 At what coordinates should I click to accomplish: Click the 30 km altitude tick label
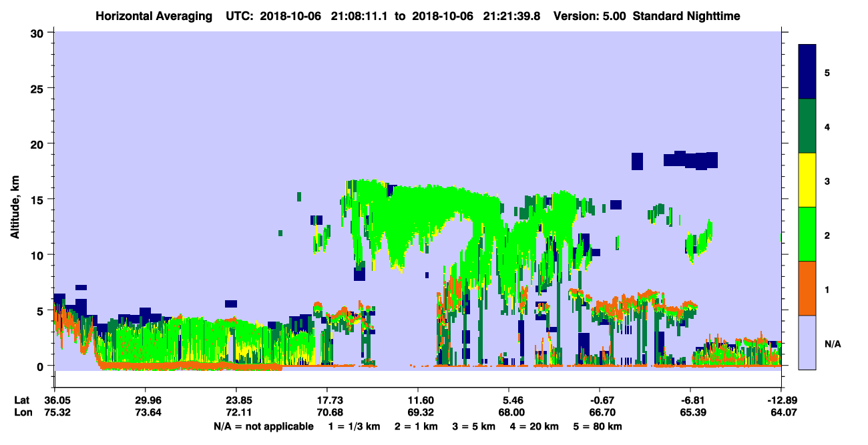tap(38, 32)
